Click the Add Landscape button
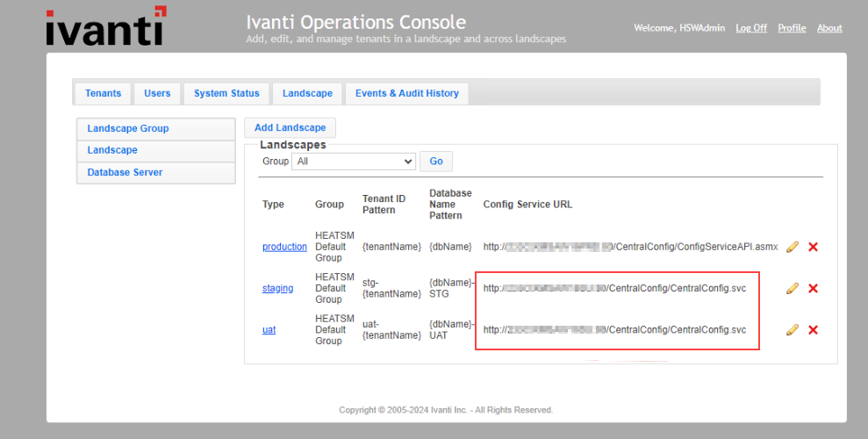The width and height of the screenshot is (868, 439). tap(290, 128)
